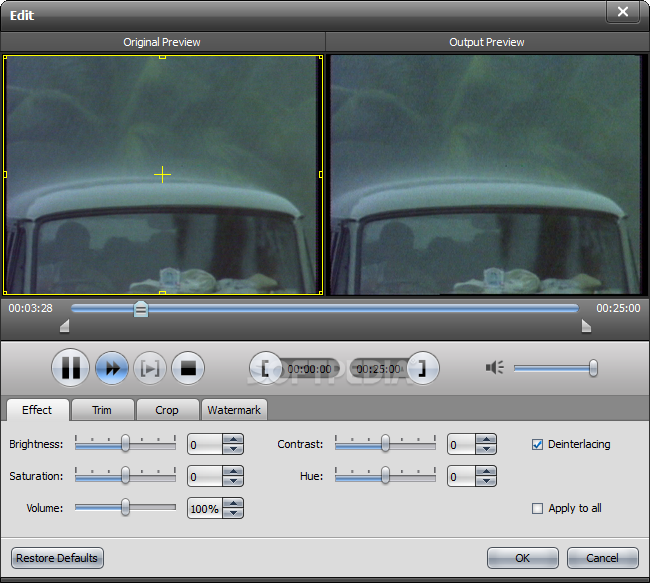Image resolution: width=650 pixels, height=583 pixels.
Task: Confirm edits with OK button
Action: point(522,558)
